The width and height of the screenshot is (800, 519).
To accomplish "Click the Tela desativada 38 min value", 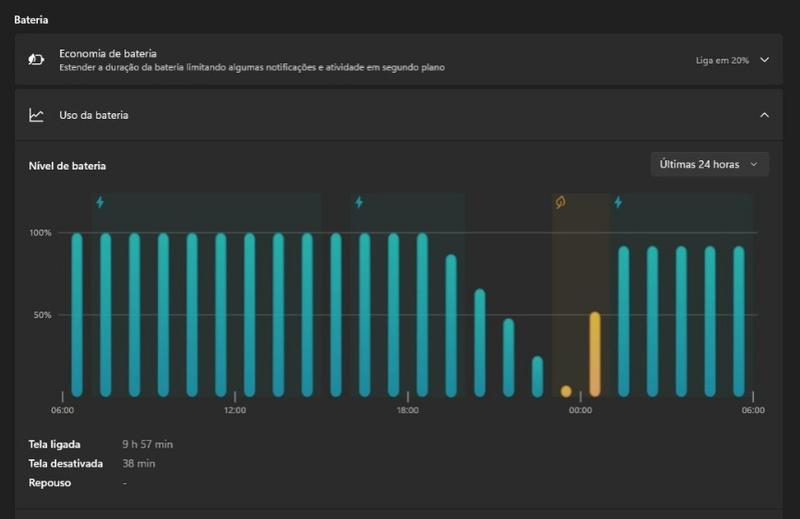I will coord(138,463).
